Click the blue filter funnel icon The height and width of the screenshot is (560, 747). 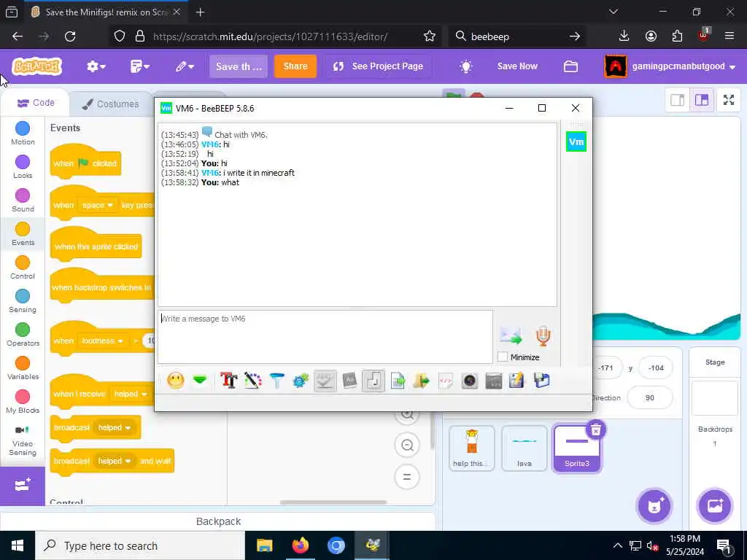click(x=276, y=381)
